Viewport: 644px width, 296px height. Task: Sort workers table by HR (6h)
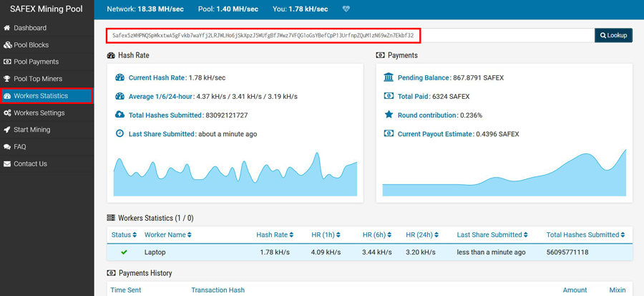(377, 235)
